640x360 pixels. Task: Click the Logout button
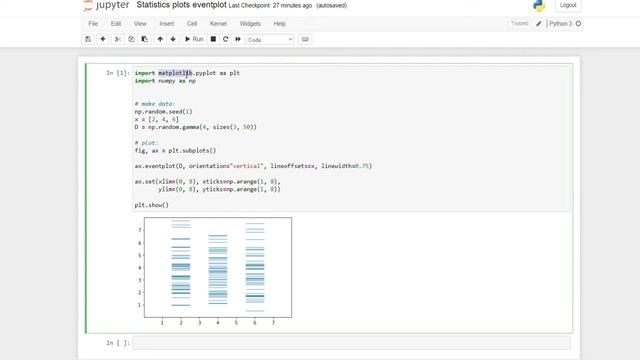click(x=568, y=5)
